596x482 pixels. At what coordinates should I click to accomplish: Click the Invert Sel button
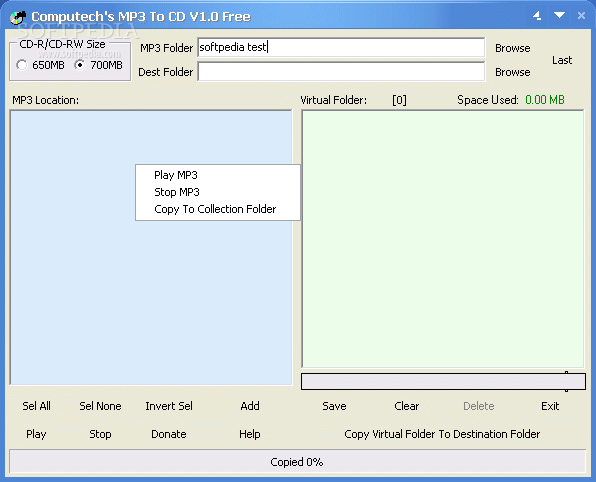(x=169, y=406)
